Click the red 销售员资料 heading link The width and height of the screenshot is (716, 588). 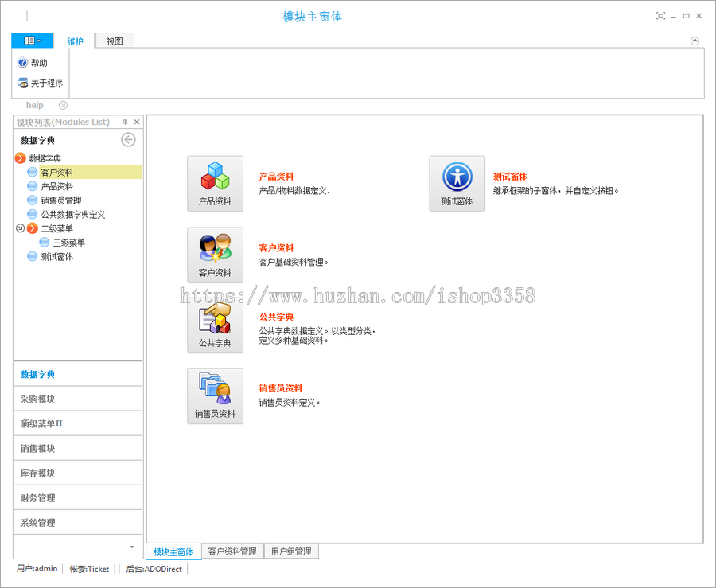[x=281, y=388]
